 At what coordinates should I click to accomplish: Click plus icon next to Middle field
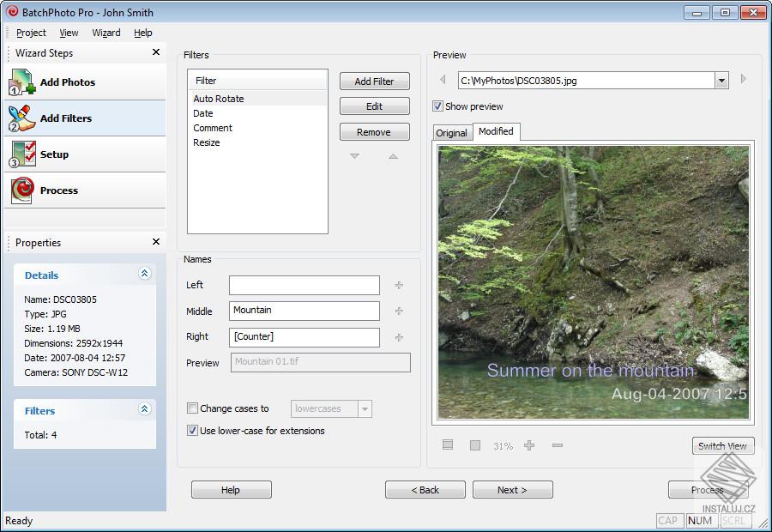coord(399,311)
